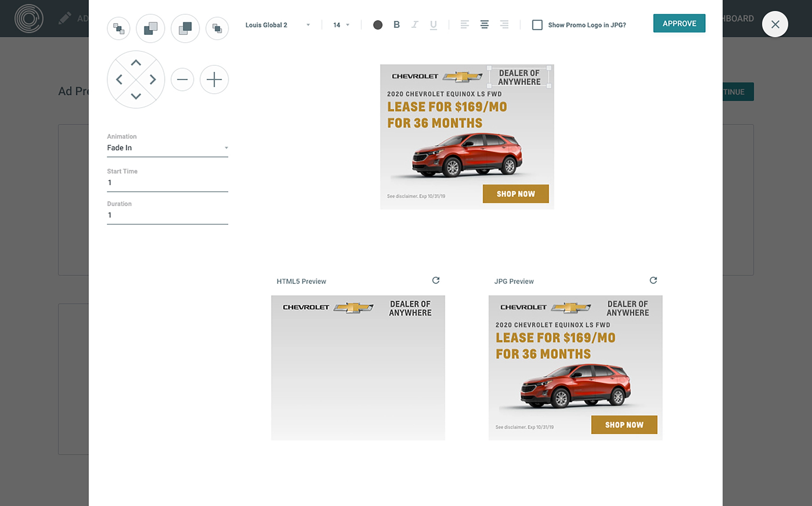Click the plus button to enlarge element
This screenshot has width=812, height=506.
(214, 80)
